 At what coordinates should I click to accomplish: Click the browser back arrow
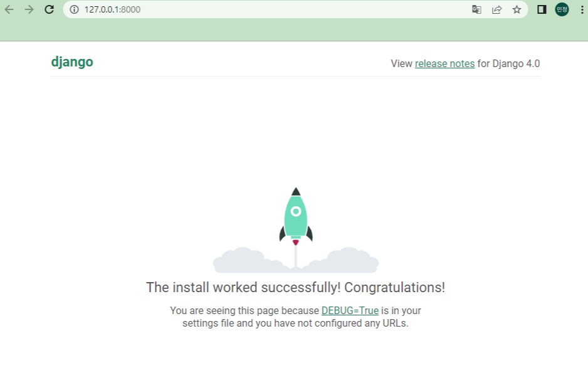[x=9, y=9]
